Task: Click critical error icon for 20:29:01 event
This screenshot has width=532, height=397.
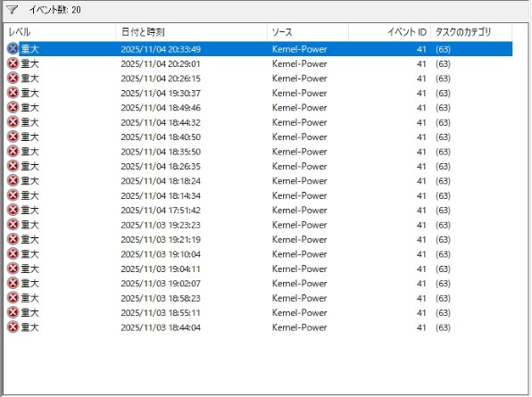Action: pyautogui.click(x=12, y=63)
